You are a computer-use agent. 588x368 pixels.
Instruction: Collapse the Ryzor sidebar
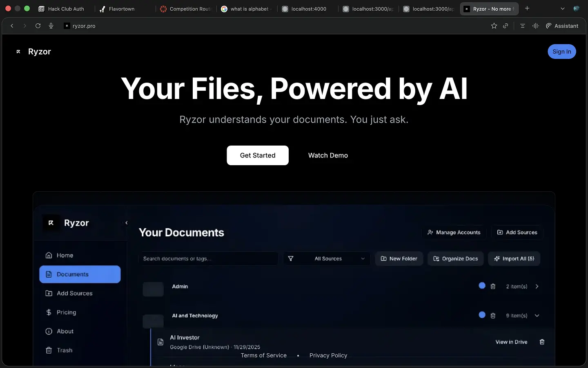127,223
